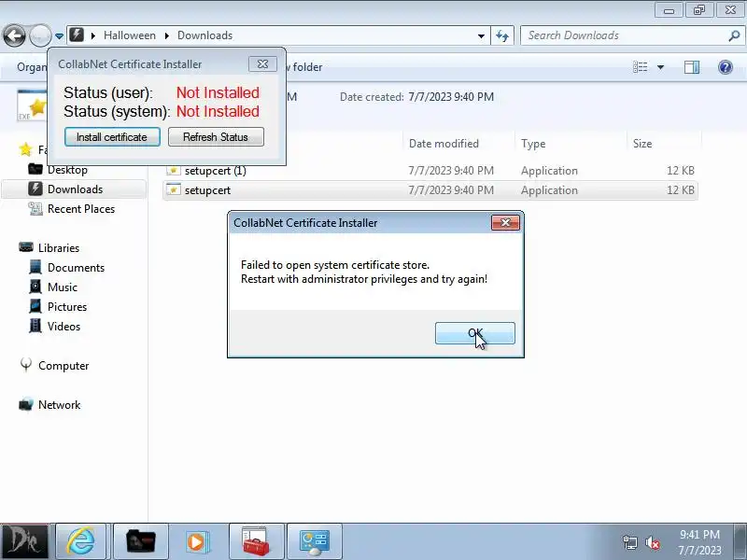747x560 pixels.
Task: Open the folder icon on taskbar
Action: coord(141,541)
